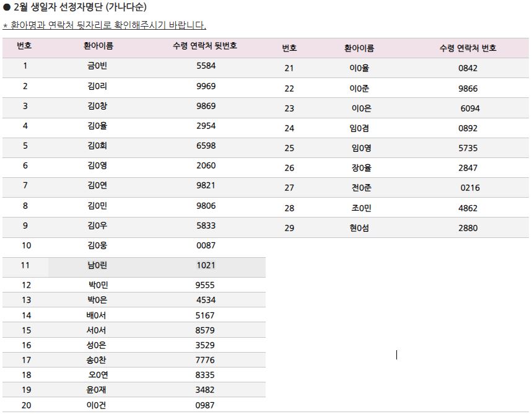532x414 pixels.
Task: Select the phone number cell 9969
Action: [x=206, y=86]
